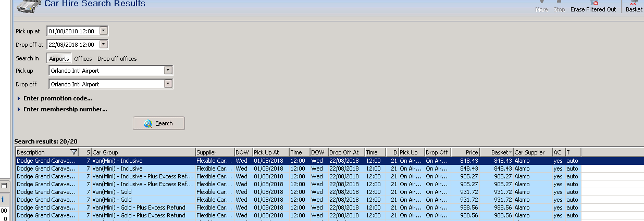
Task: Sort by the Price column header
Action: 465,152
